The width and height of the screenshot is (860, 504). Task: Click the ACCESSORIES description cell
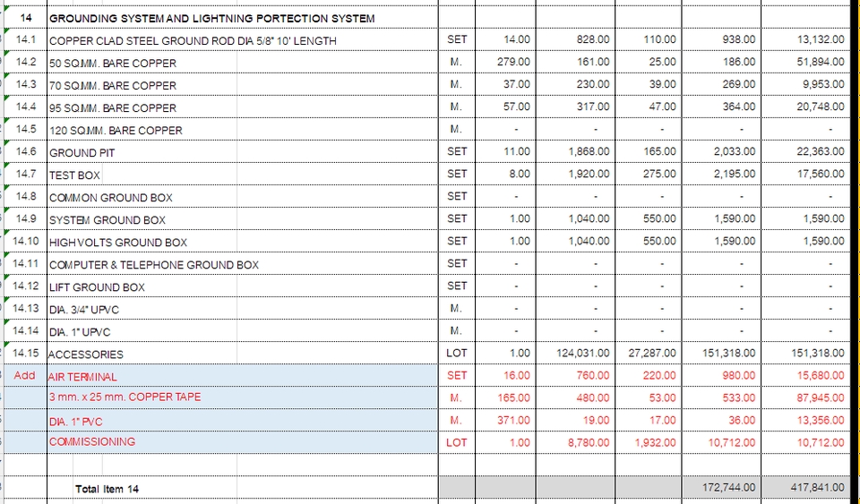pyautogui.click(x=243, y=354)
